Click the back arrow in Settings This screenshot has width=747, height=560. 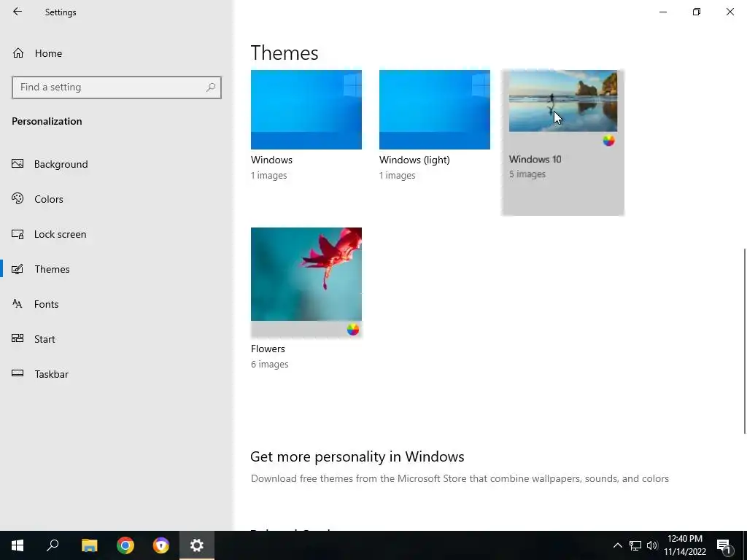coord(18,12)
